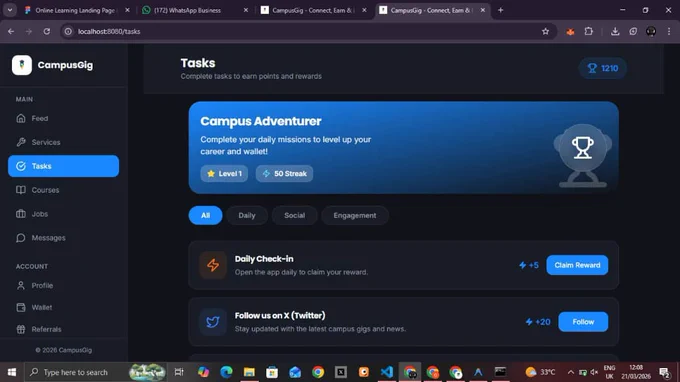The height and width of the screenshot is (382, 680).
Task: Switch to Online Learning Landing Page tab
Action: click(75, 10)
